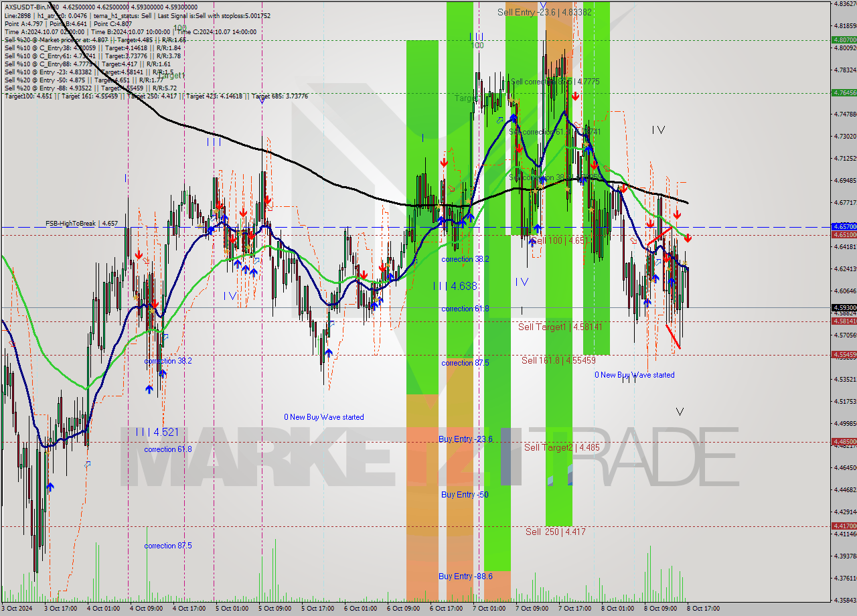Select the 'Sell Target1 | 4.58141' label

pyautogui.click(x=560, y=327)
